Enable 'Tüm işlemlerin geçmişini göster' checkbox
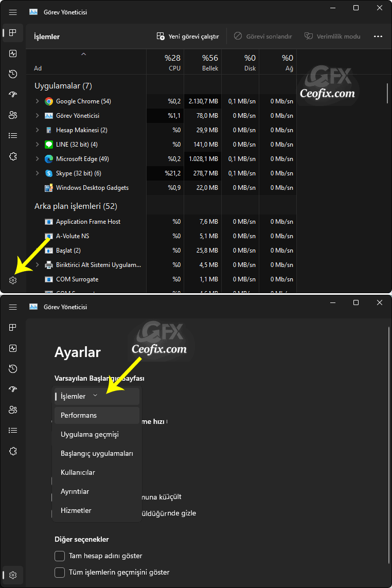392x588 pixels. coord(60,573)
